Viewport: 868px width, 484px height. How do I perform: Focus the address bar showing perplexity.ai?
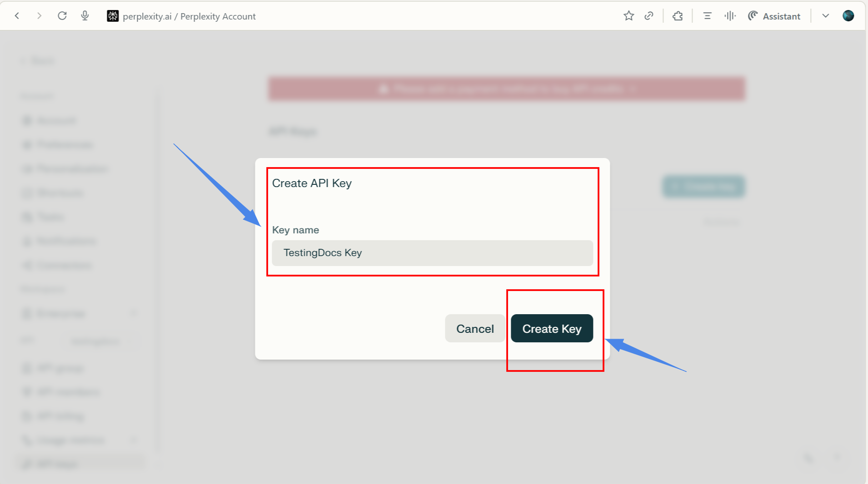click(189, 16)
